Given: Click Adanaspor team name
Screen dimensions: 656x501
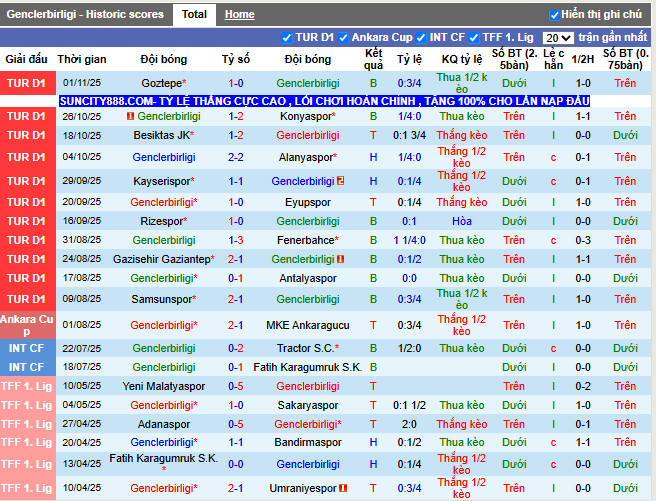Looking at the screenshot, I should [164, 424].
